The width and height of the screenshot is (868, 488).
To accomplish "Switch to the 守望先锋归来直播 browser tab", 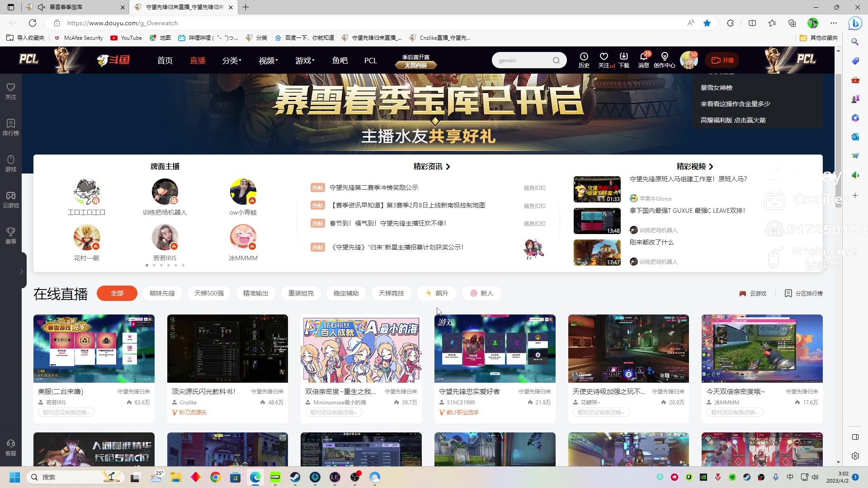I will point(181,7).
